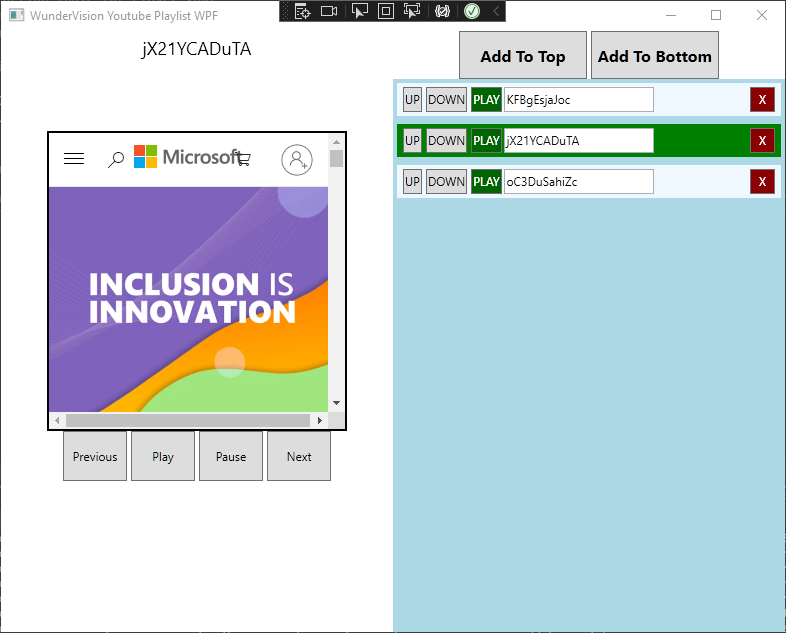Remove KFBgEsjaJoc entry with red X

762,100
